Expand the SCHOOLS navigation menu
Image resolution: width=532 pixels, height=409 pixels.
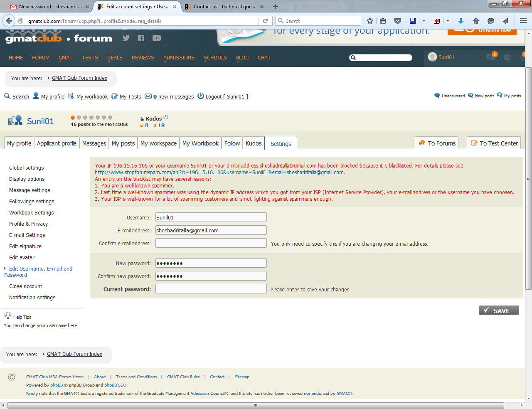point(215,58)
